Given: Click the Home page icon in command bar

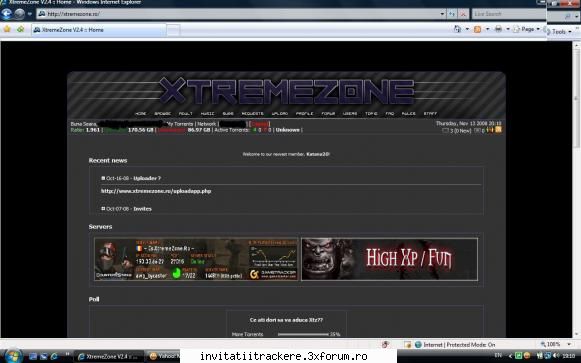Looking at the screenshot, I should [458, 29].
